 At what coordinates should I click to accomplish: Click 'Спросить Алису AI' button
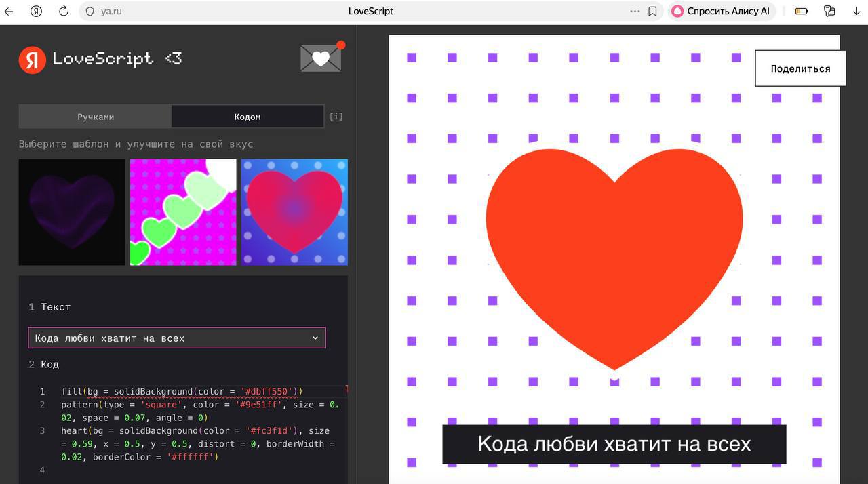(722, 12)
